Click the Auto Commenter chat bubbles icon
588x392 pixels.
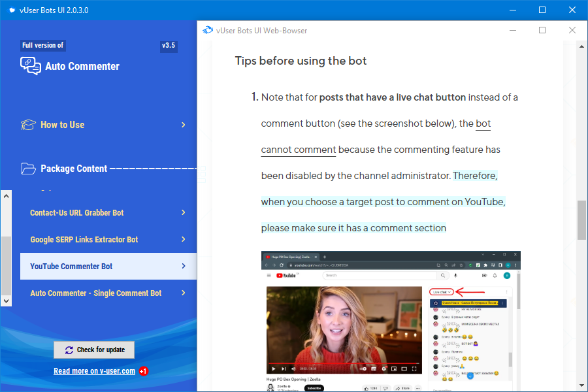pyautogui.click(x=31, y=66)
